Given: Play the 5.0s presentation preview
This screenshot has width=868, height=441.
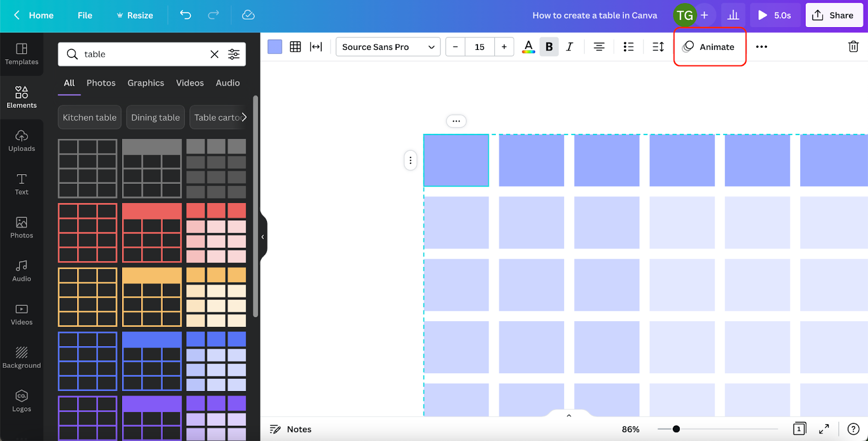Looking at the screenshot, I should [x=775, y=15].
